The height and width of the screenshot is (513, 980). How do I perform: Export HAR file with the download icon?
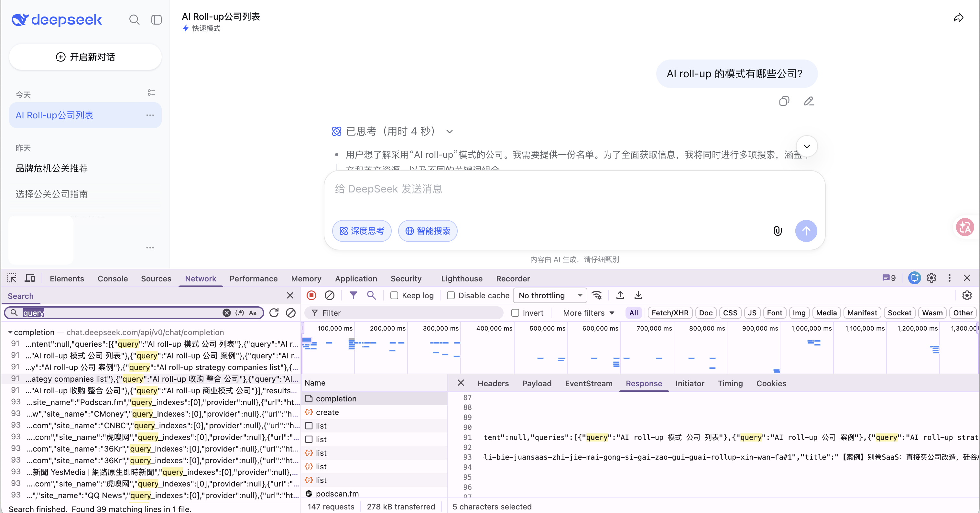point(638,296)
